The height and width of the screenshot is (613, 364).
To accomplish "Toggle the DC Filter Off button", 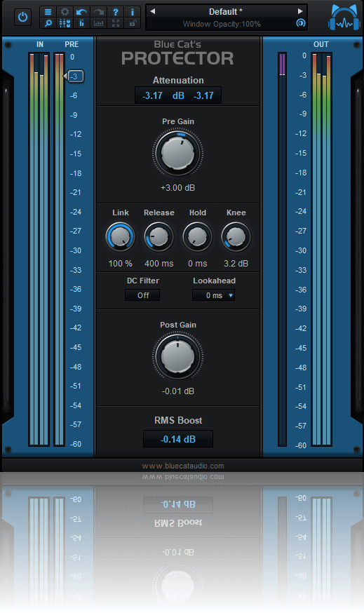I will coord(142,295).
